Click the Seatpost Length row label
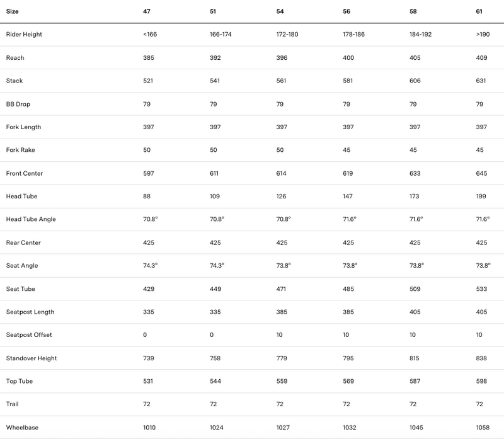 coord(30,312)
